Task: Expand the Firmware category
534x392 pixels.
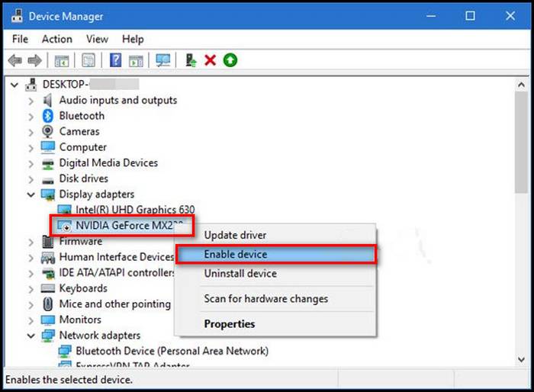Action: (x=31, y=243)
